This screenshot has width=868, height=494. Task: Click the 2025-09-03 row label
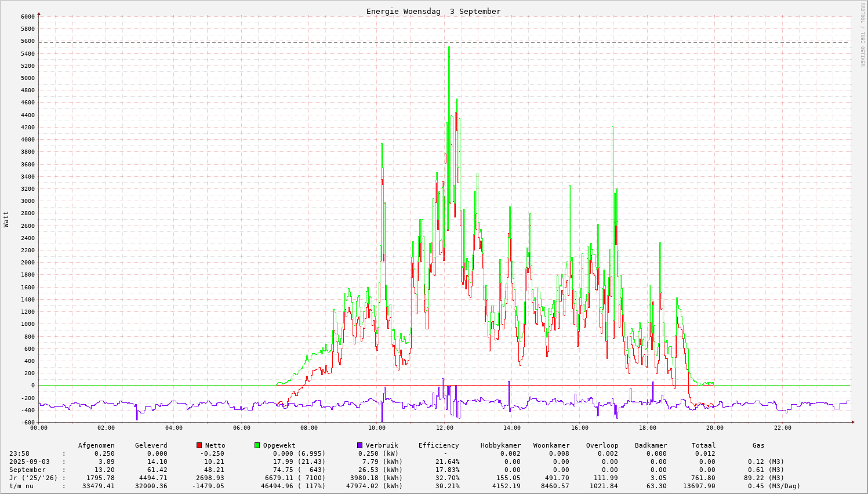click(30, 462)
